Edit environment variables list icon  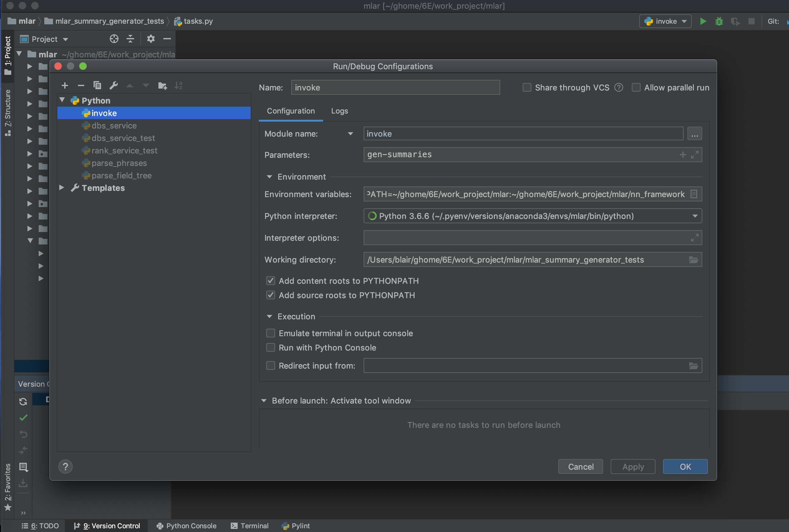694,194
